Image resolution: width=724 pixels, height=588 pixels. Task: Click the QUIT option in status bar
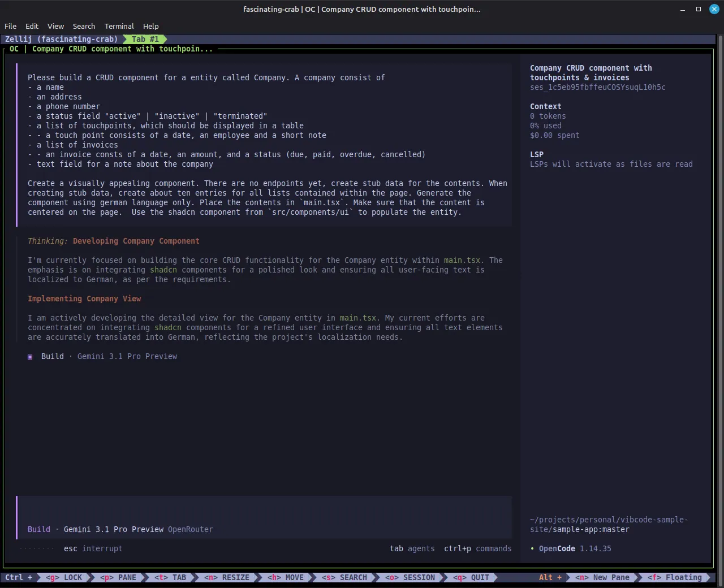[x=471, y=577]
